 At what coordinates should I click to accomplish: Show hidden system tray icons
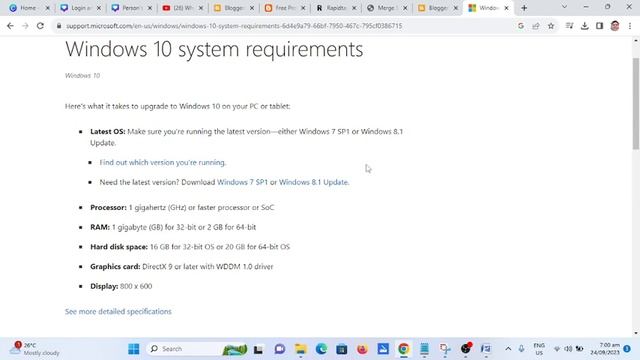[508, 349]
